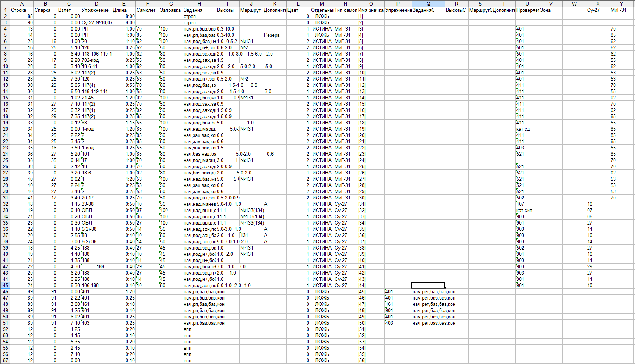Click the '|1|' icon name cell

pyautogui.click(x=371, y=16)
